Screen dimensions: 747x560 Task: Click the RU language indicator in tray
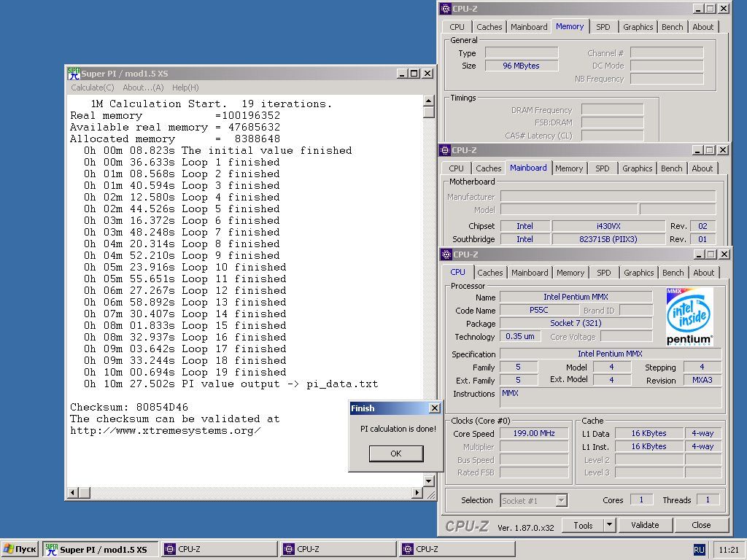click(x=699, y=549)
